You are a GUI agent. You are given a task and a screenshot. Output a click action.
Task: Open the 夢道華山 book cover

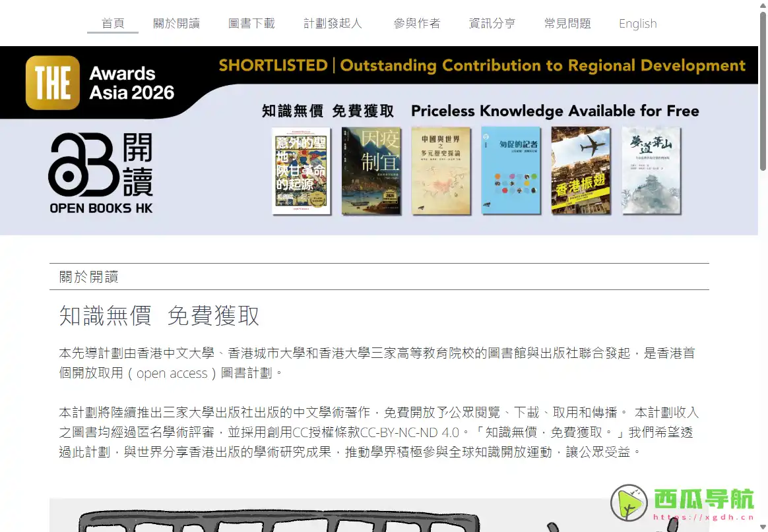[x=651, y=170]
